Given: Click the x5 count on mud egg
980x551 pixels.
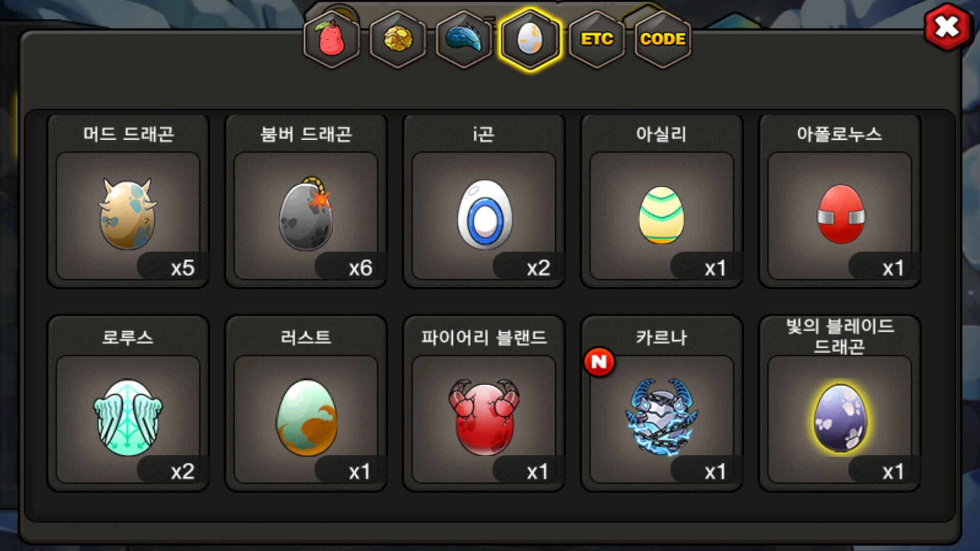Looking at the screenshot, I should point(182,268).
